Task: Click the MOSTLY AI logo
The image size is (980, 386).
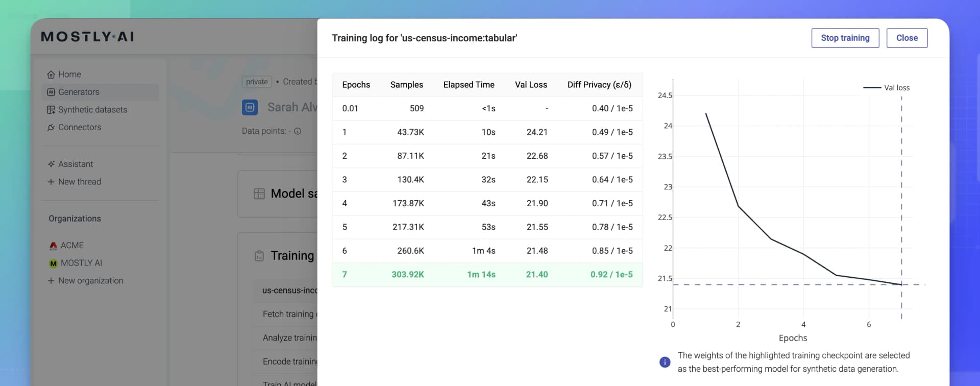Action: pos(87,37)
